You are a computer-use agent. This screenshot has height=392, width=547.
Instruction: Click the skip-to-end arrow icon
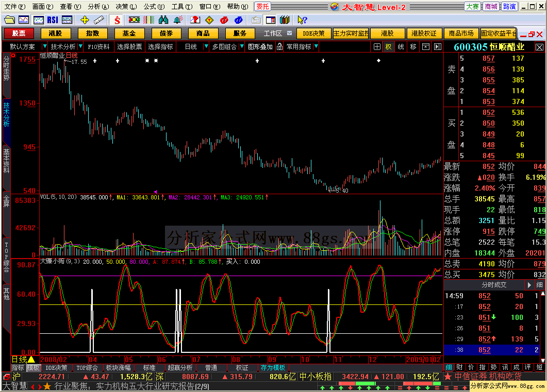(x=438, y=46)
